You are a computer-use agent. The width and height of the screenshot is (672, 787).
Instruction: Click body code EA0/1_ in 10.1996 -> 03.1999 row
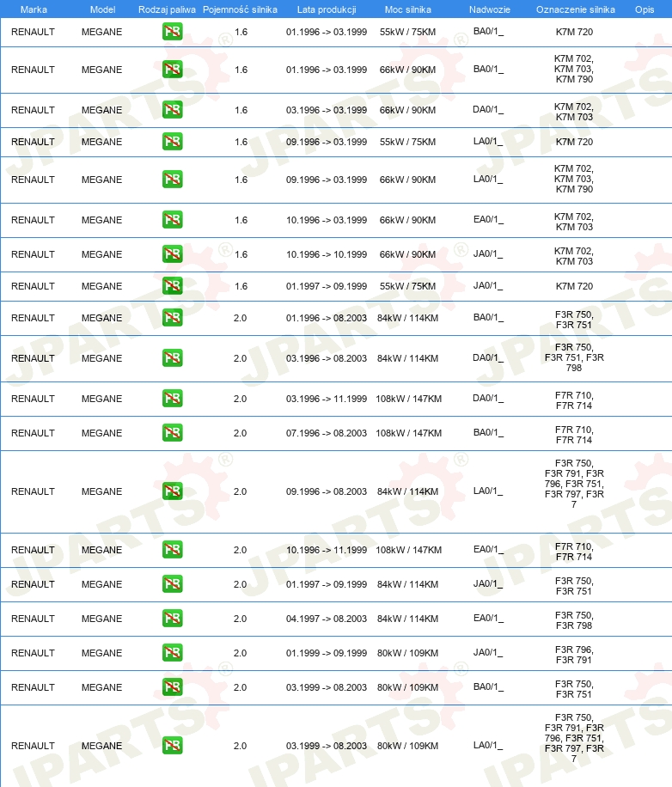488,219
